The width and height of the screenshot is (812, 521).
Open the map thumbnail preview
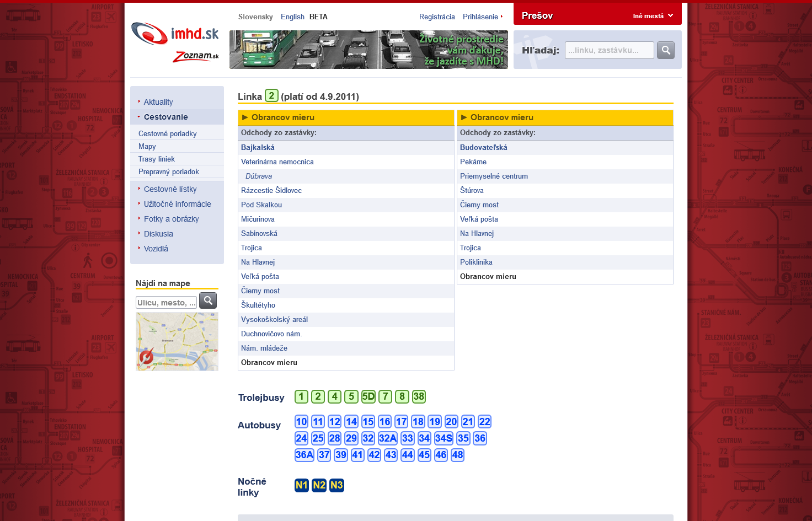(177, 341)
